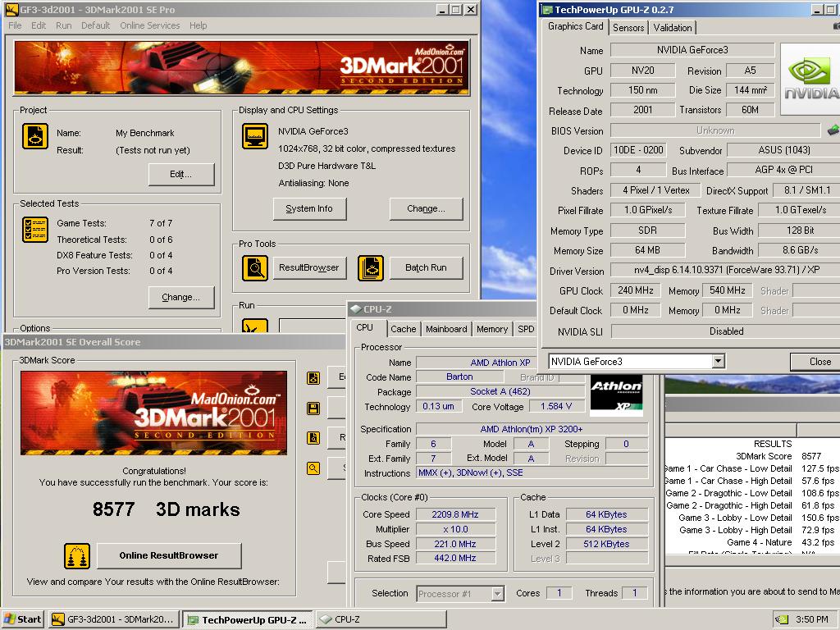This screenshot has width=840, height=630.
Task: Switch to TechPowerUp GPU-Z taskbar button
Action: (248, 619)
